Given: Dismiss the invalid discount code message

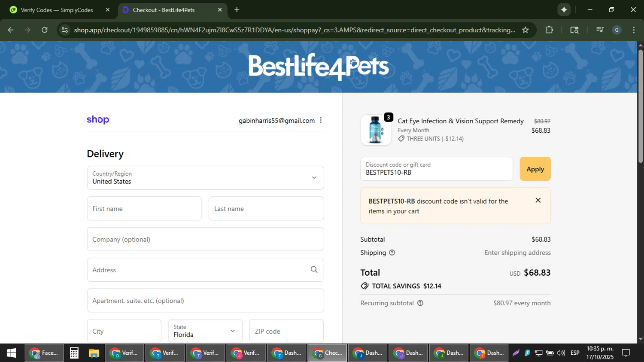Looking at the screenshot, I should (538, 201).
